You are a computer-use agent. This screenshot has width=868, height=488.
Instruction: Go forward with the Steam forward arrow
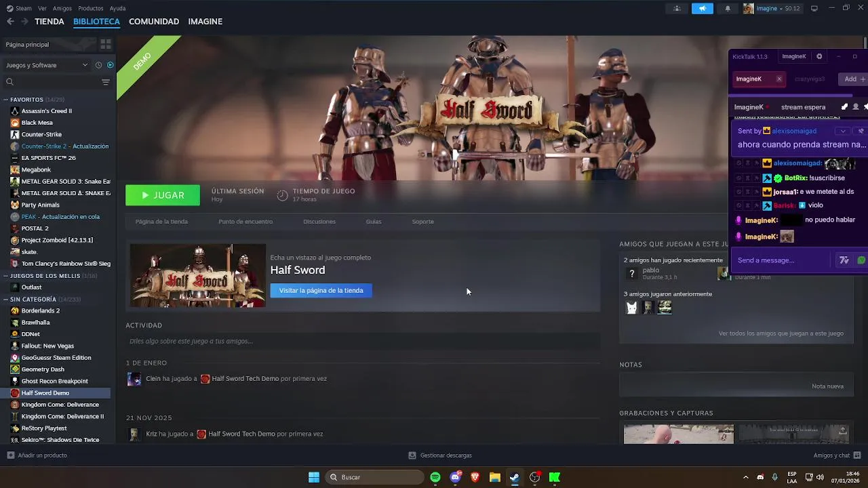[24, 22]
